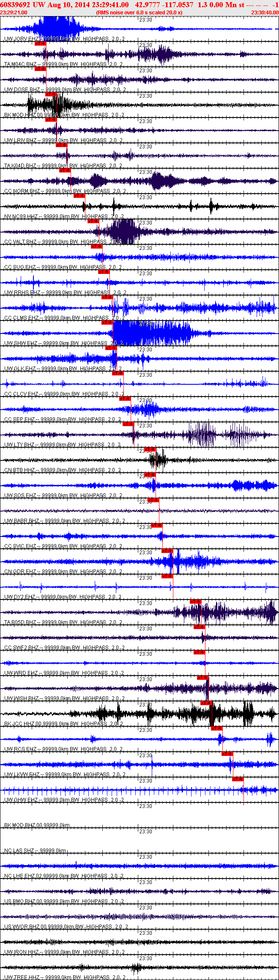Select the 'TA B05D BHZ' station label
The width and height of the screenshot is (279, 980).
(20, 622)
